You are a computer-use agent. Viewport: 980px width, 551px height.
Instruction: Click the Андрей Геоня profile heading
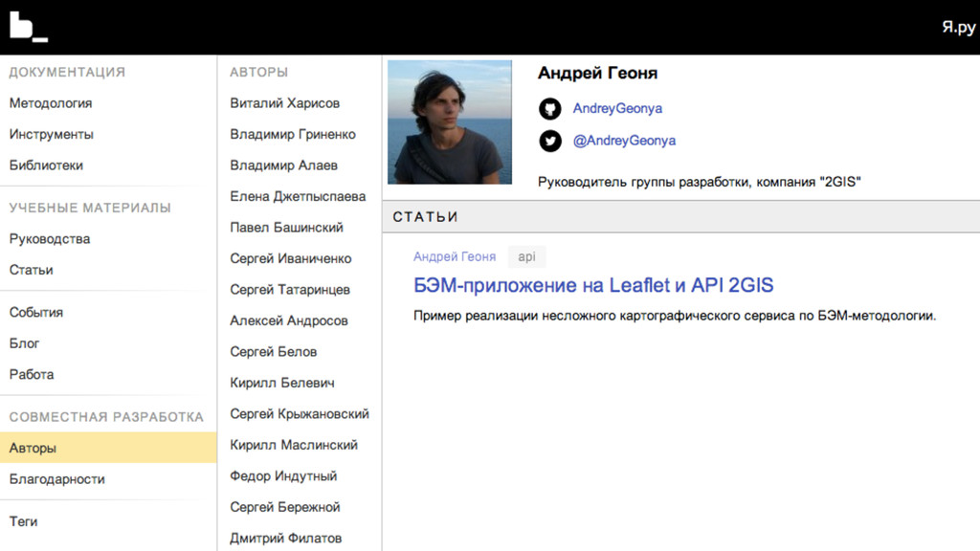[597, 73]
